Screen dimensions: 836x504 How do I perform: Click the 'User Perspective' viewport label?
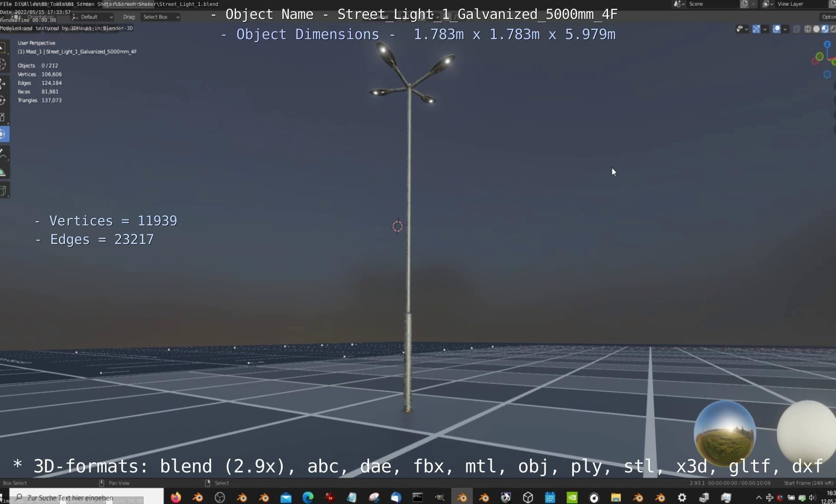point(36,43)
